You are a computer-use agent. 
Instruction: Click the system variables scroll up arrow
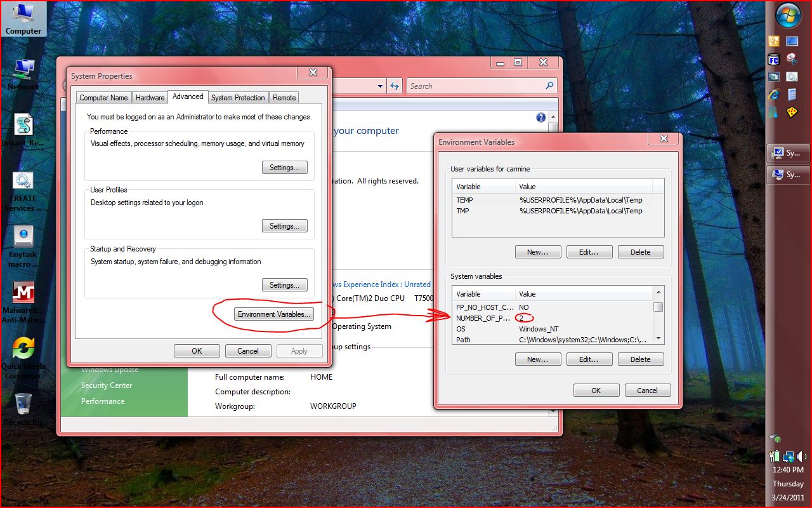(x=658, y=293)
